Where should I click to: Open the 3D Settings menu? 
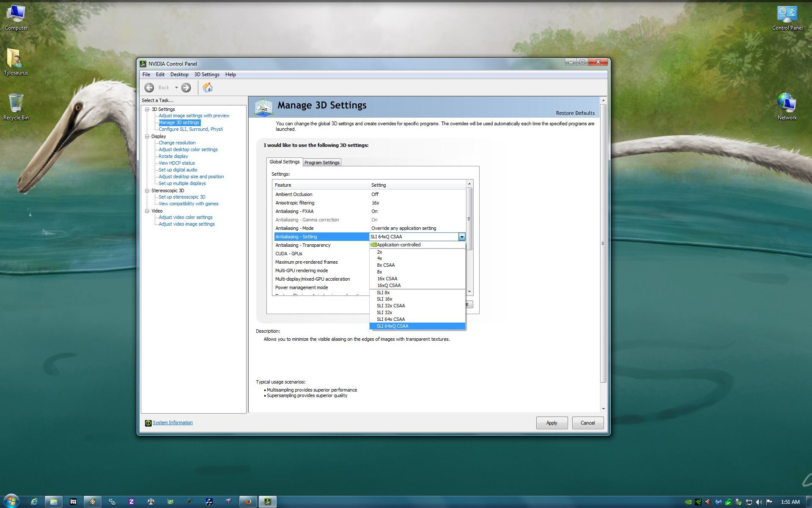tap(207, 75)
